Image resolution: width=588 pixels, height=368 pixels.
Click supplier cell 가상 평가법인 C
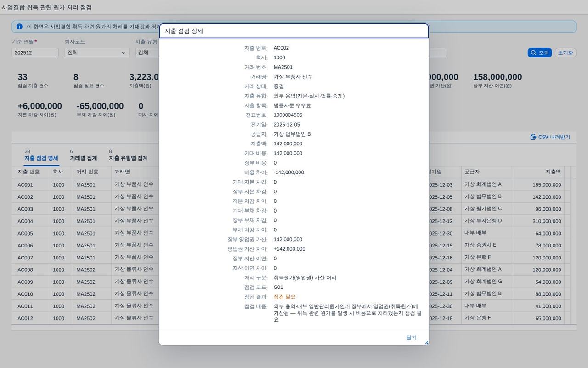click(x=483, y=209)
